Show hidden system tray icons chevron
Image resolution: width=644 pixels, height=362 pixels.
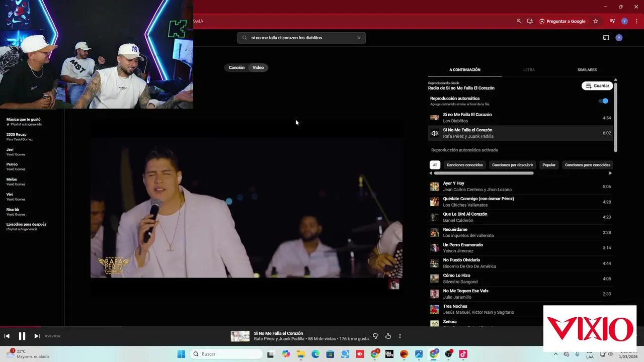coord(556,354)
